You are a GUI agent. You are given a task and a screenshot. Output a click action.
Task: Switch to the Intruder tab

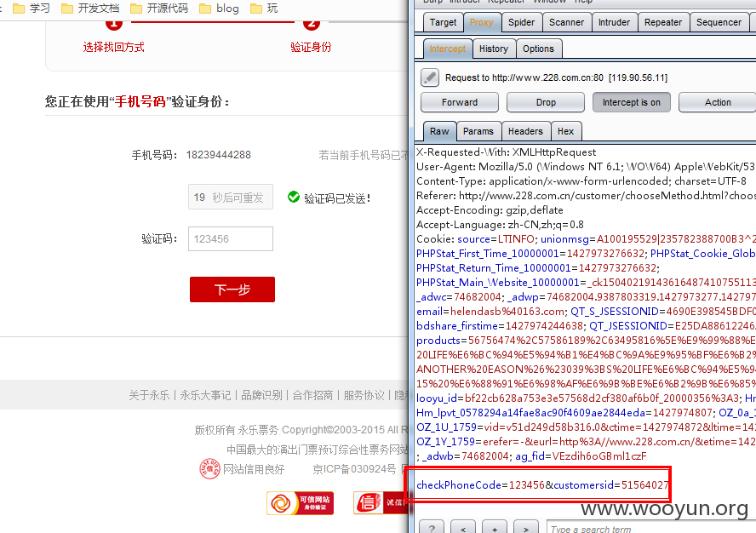tap(615, 23)
